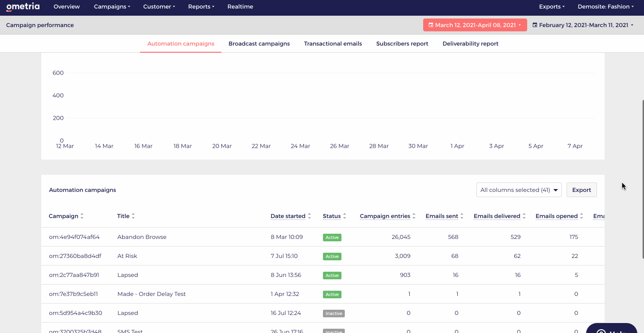Sort by Date started arrows
Screen dimensions: 644x333
[310, 216]
